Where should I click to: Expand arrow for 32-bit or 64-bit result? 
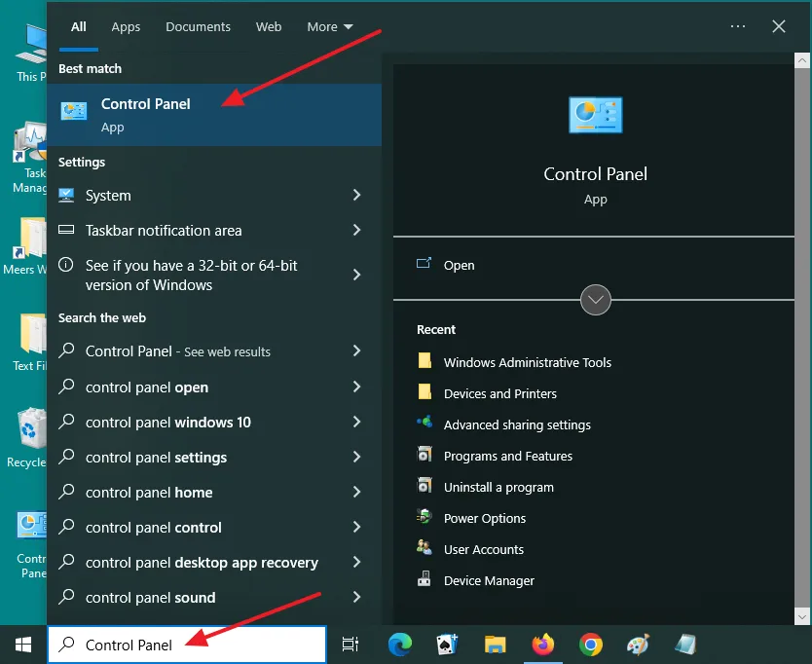(356, 275)
